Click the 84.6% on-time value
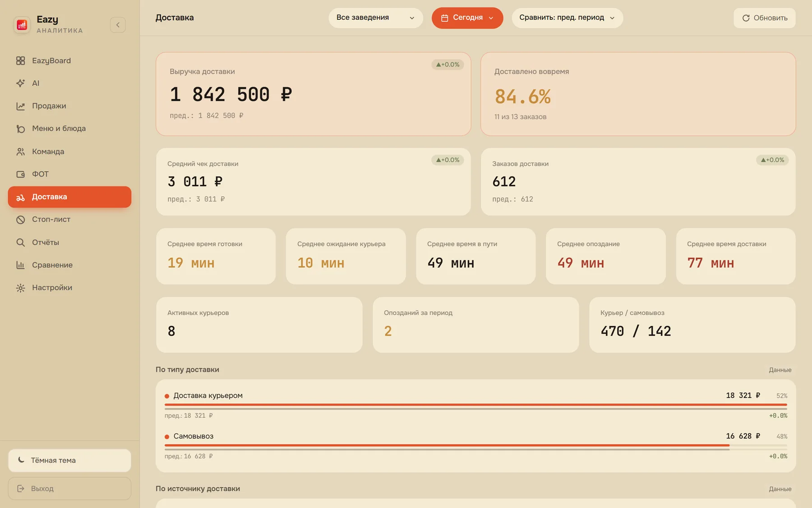The height and width of the screenshot is (508, 812). coord(522,97)
